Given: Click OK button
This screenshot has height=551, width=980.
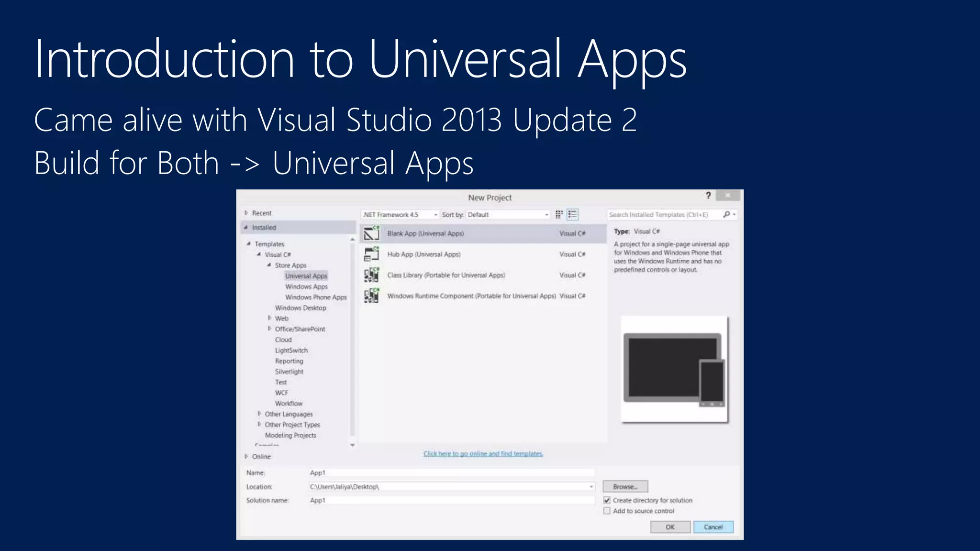Looking at the screenshot, I should tap(670, 527).
